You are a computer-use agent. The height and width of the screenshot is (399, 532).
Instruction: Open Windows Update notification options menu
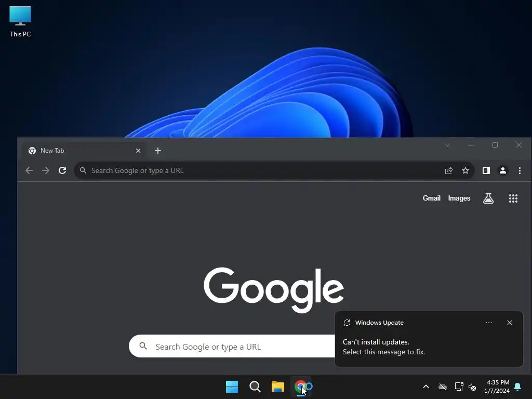pyautogui.click(x=488, y=323)
